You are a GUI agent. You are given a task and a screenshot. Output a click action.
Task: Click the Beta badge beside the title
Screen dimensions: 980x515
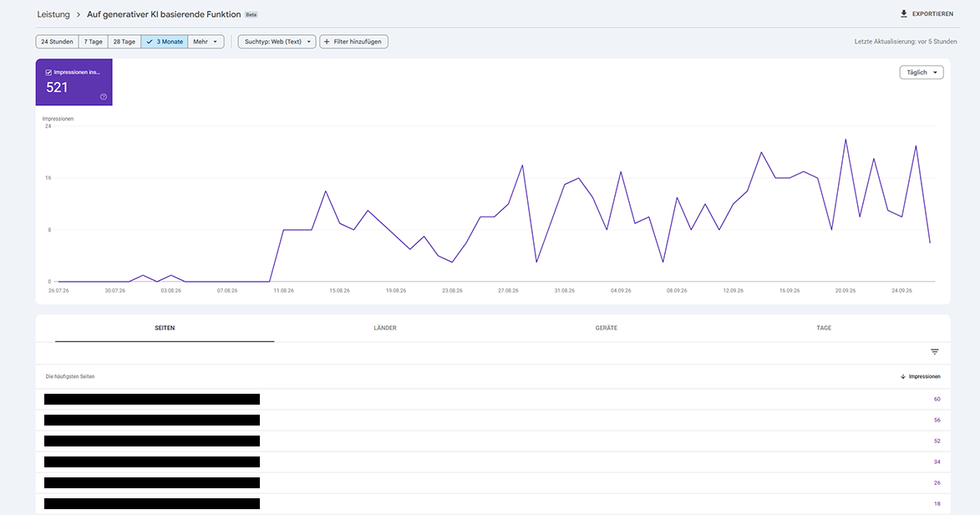pos(251,14)
